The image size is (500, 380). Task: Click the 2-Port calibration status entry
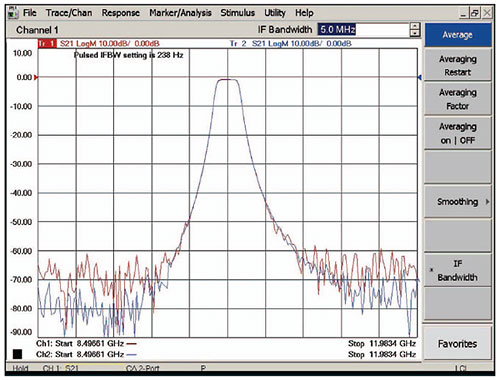click(143, 368)
